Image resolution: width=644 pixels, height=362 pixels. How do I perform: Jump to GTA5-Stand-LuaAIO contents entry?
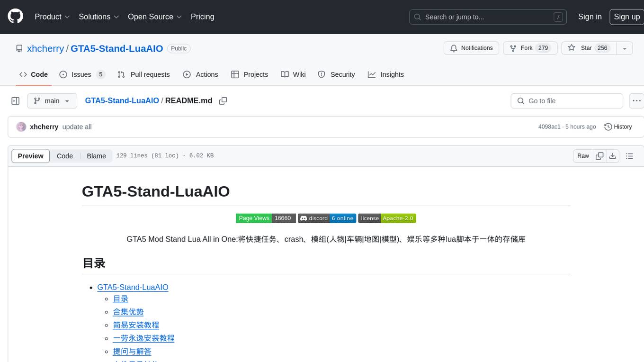click(133, 287)
